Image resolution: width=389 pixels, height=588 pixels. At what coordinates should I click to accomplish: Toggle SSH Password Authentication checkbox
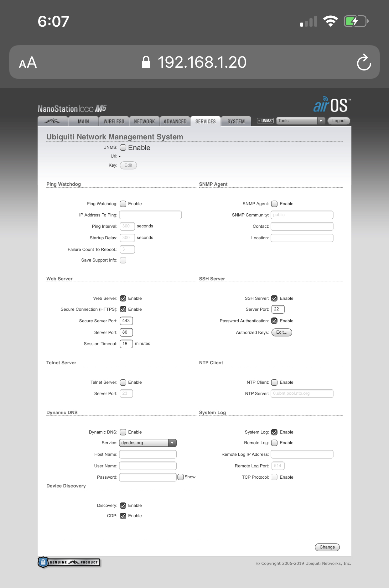(274, 321)
